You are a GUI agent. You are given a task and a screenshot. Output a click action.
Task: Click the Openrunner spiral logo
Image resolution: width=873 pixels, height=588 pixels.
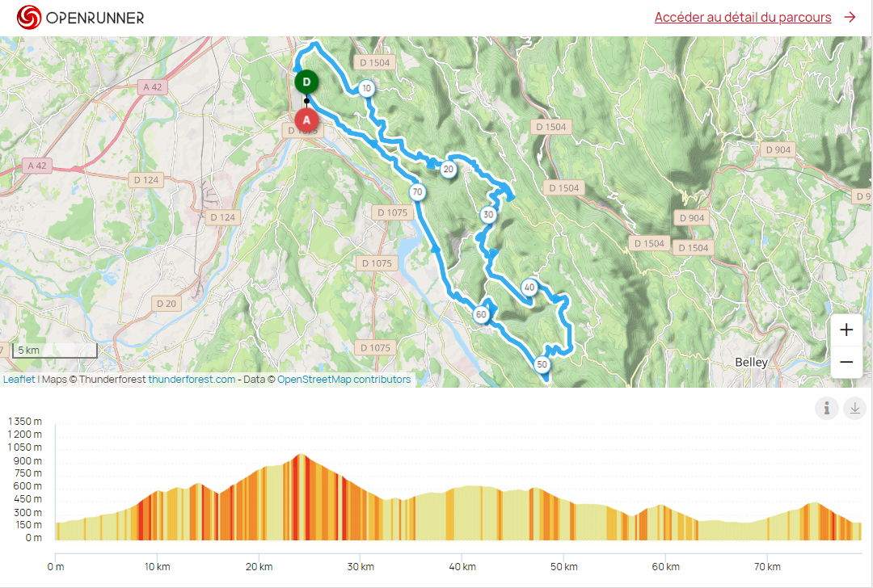point(29,17)
